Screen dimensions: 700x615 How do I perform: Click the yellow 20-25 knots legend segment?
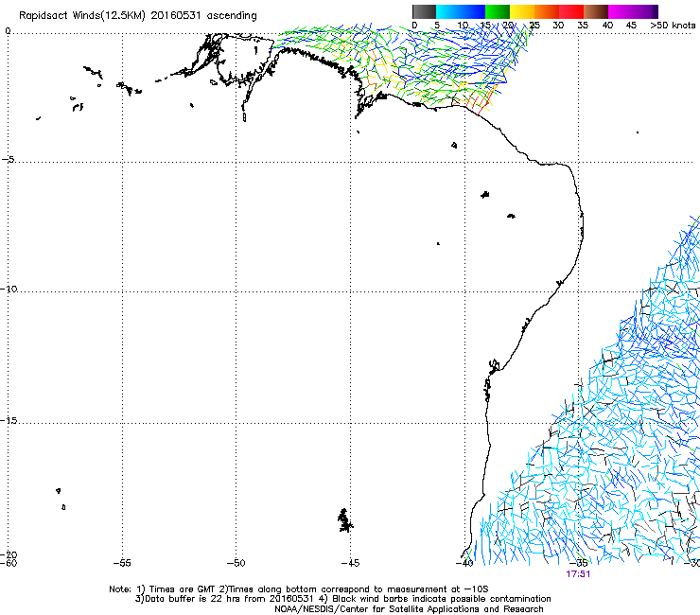pos(522,11)
